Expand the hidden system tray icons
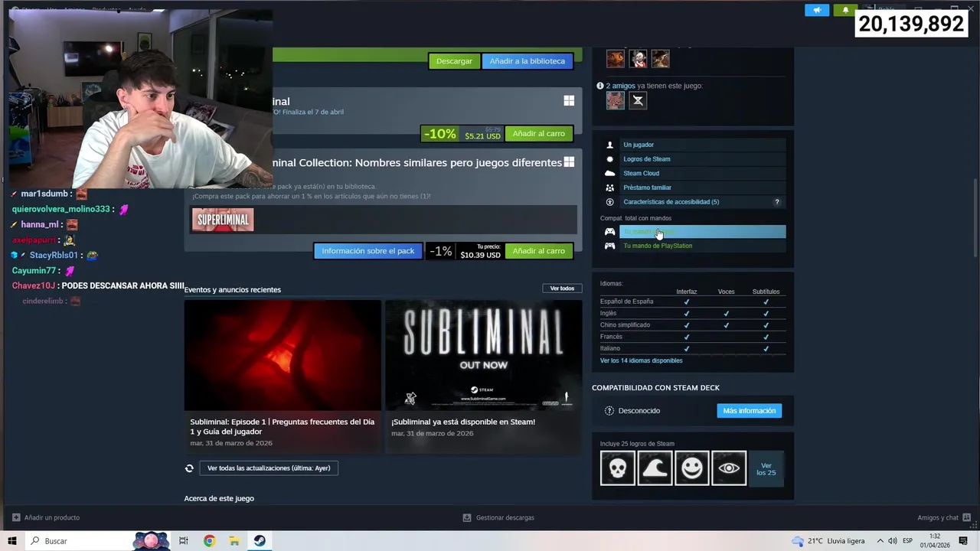This screenshot has height=551, width=980. click(880, 541)
